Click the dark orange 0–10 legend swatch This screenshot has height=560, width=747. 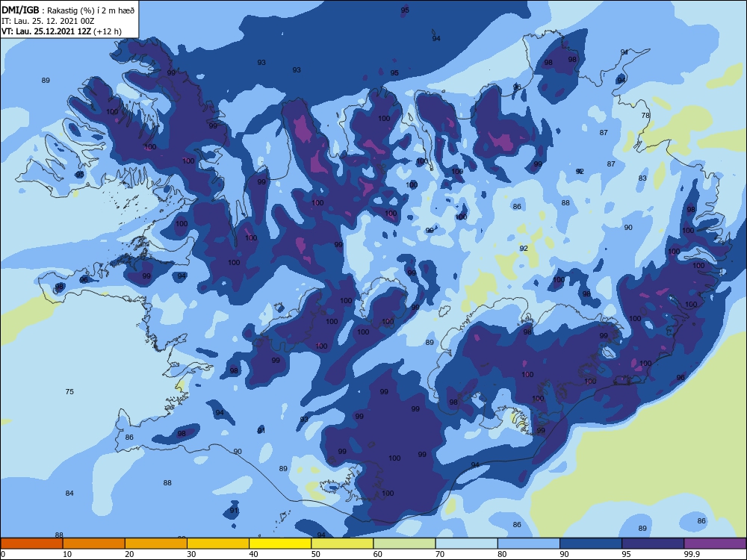[x=31, y=544]
